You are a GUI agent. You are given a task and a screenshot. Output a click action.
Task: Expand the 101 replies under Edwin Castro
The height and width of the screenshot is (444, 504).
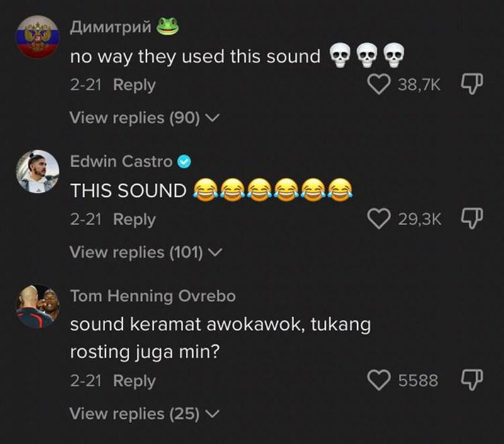(146, 252)
